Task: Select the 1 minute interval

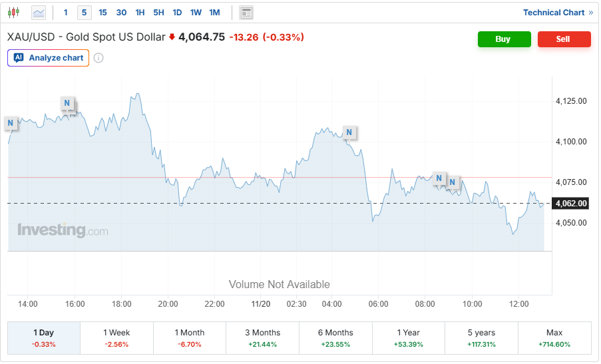Action: [x=65, y=13]
